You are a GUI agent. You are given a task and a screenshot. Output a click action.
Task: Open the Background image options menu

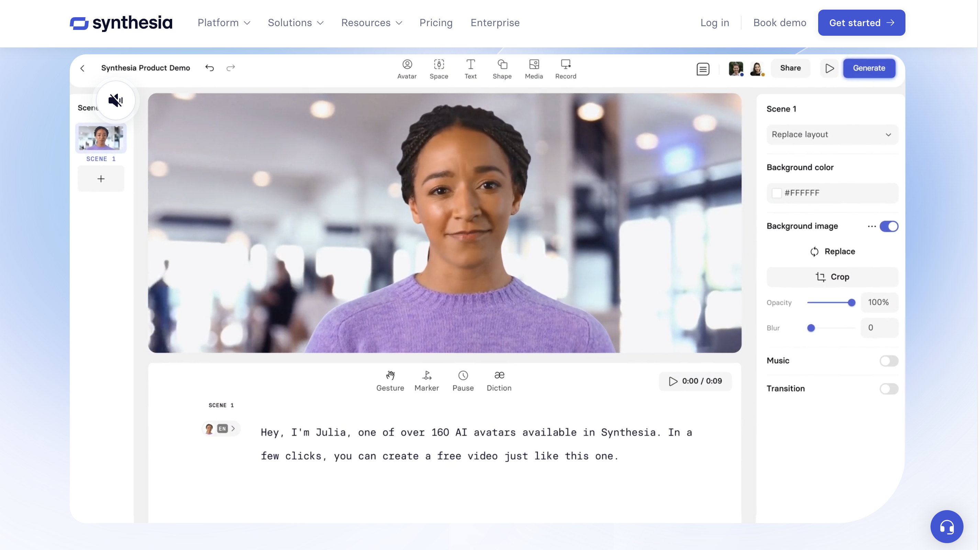click(x=871, y=226)
